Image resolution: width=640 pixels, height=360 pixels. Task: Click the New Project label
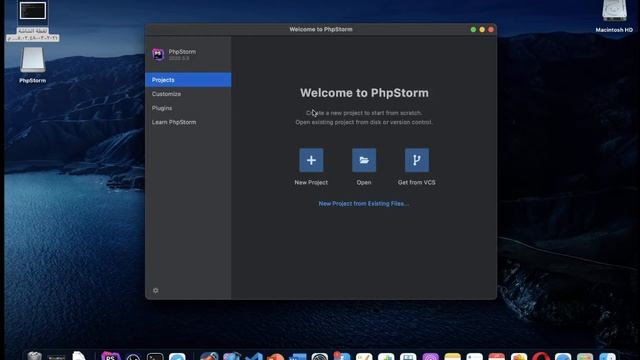311,182
